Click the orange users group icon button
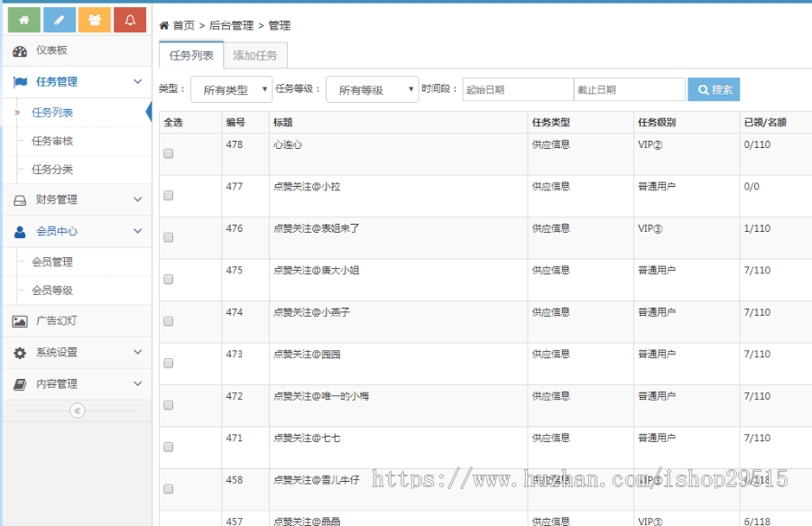812x526 pixels. click(95, 20)
